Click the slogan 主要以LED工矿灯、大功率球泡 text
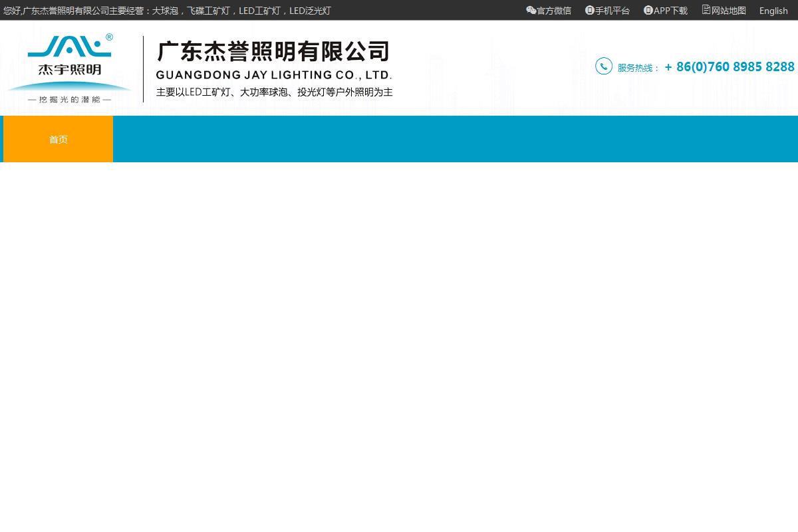The width and height of the screenshot is (798, 532). [x=274, y=92]
